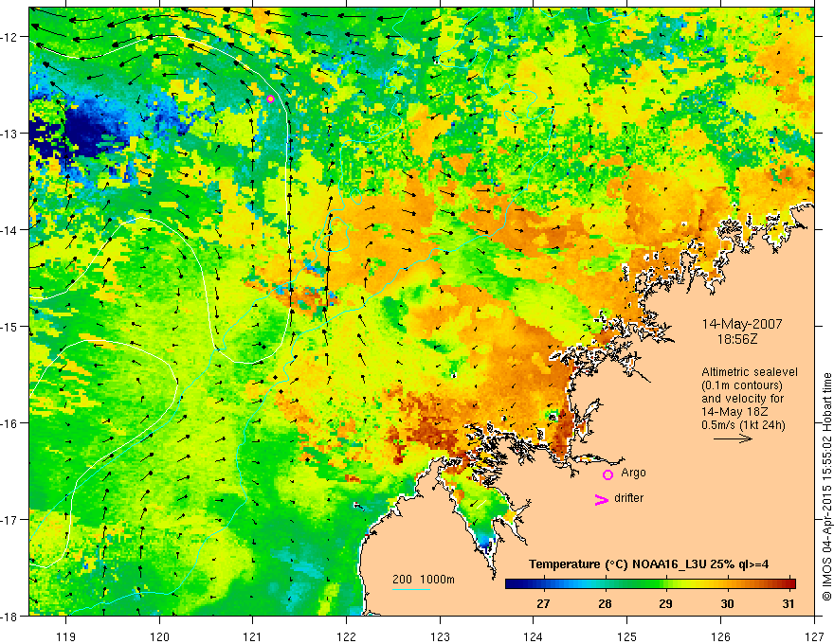Click the colorbar tick label 30
The image size is (834, 644).
[727, 603]
